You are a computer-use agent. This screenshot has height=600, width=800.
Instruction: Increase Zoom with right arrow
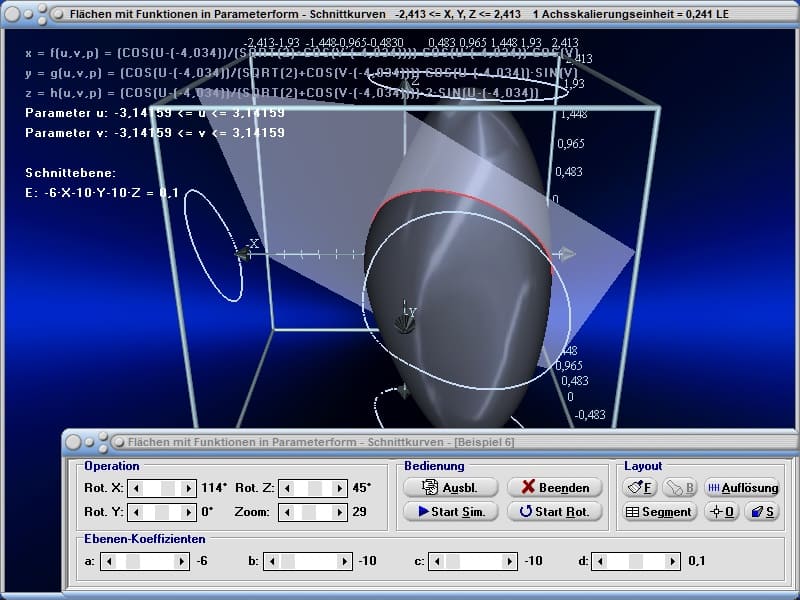339,512
